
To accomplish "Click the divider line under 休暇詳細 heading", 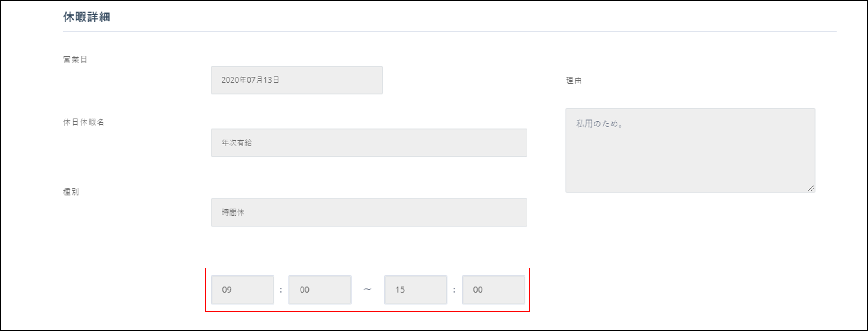I will point(449,31).
